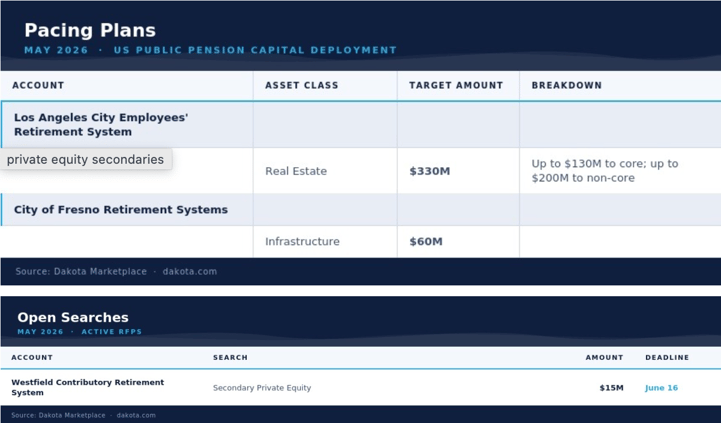This screenshot has height=423, width=721.
Task: Click the DEADLINE column header
Action: coord(667,357)
